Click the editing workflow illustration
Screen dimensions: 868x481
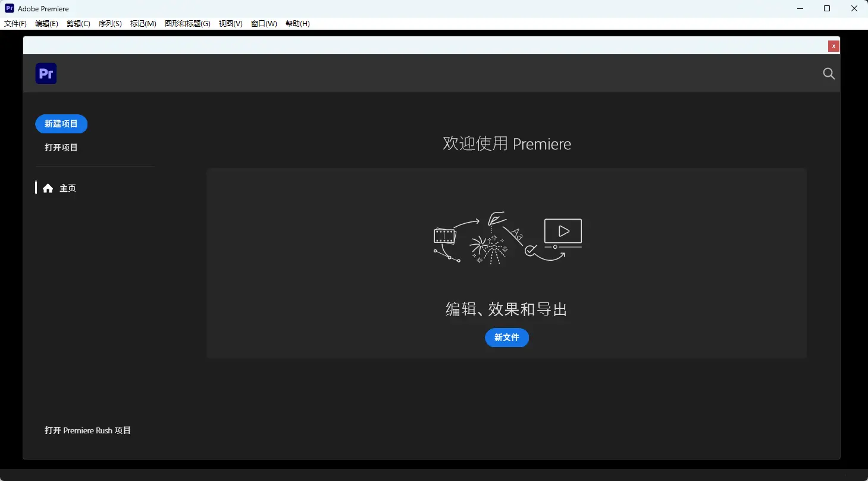(x=507, y=238)
